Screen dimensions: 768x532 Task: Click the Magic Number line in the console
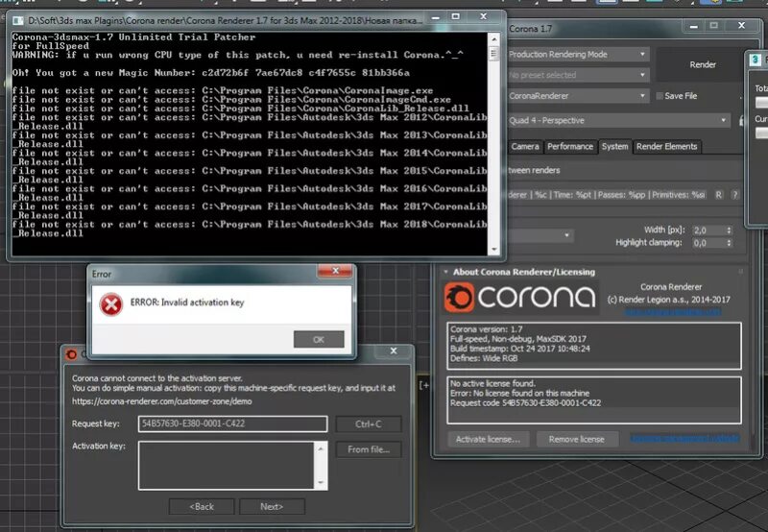coord(211,72)
